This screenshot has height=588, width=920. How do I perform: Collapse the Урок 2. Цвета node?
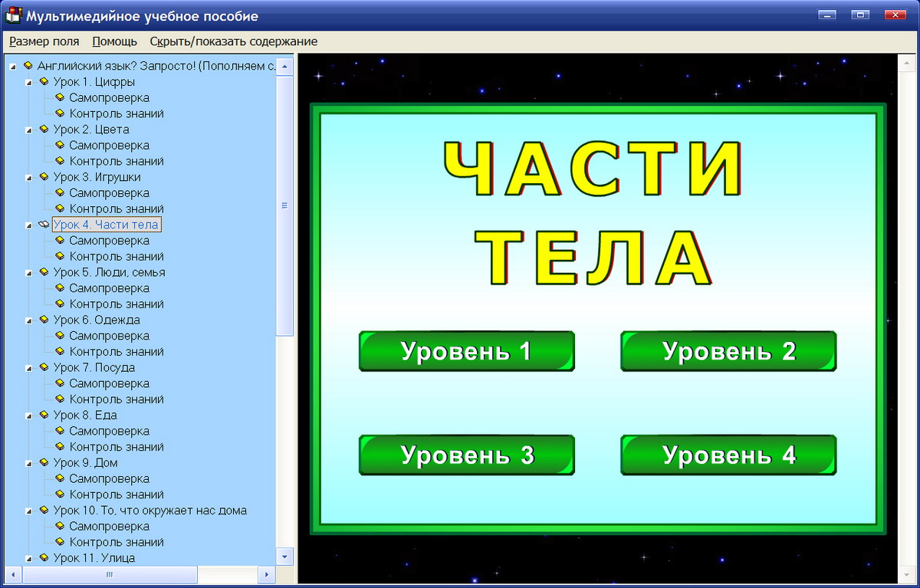(x=29, y=130)
